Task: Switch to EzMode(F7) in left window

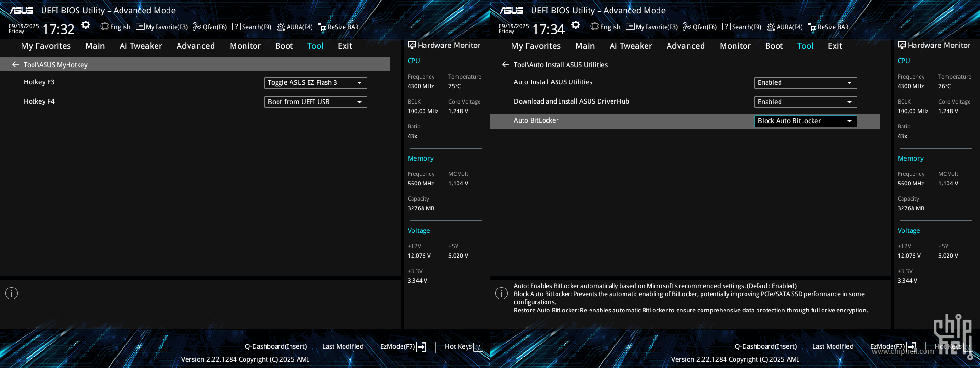Action: [403, 346]
